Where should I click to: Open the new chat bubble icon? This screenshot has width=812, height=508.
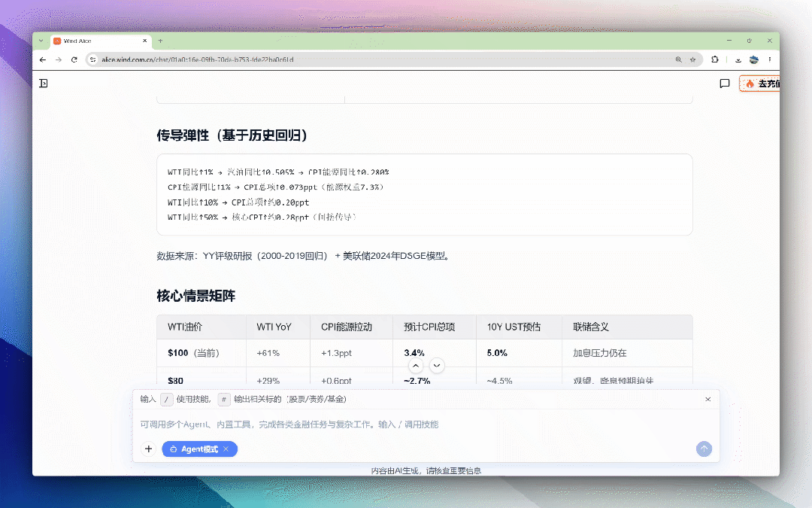725,84
